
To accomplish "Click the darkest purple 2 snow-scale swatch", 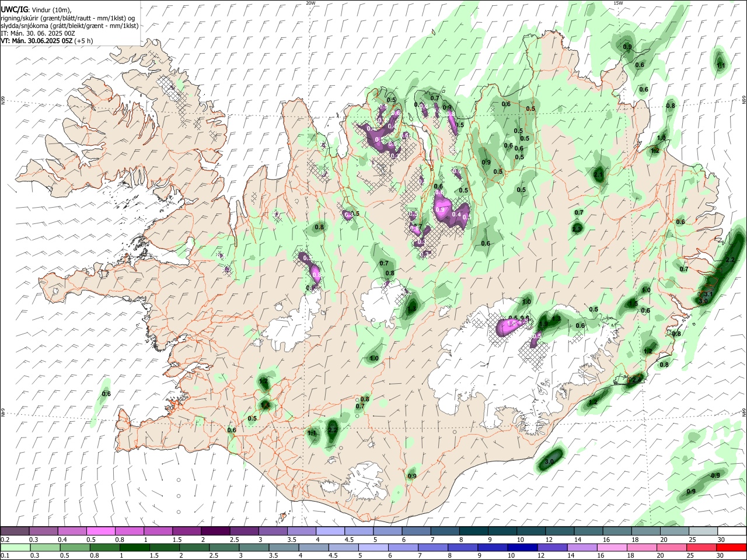I will [x=215, y=531].
